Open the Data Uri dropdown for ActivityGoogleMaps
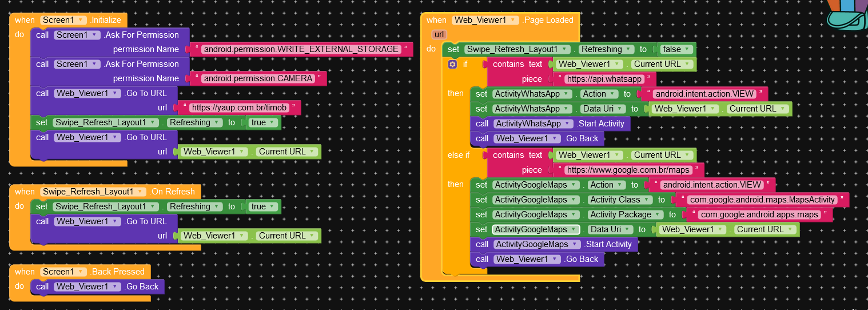This screenshot has width=868, height=310. 610,229
